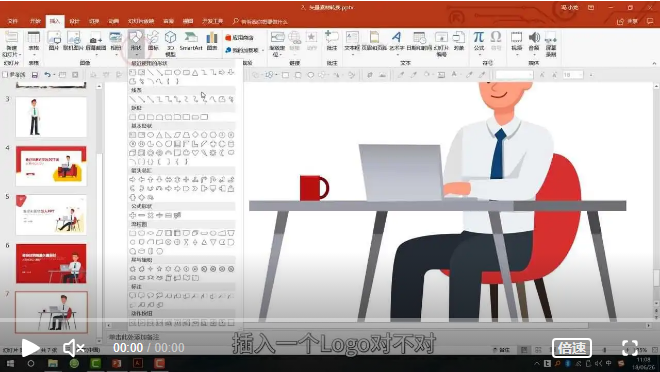Open the font size 18 dropdown
Viewport: 660px width, 372px height.
[x=573, y=75]
